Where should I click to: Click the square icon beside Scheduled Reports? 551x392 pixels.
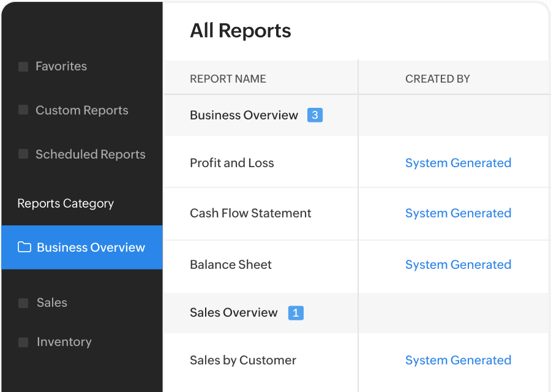coord(23,154)
